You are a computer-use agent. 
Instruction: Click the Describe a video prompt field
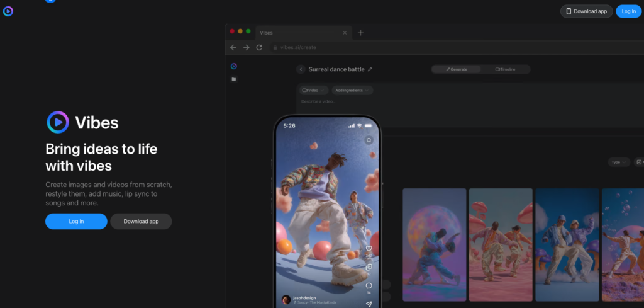470,105
